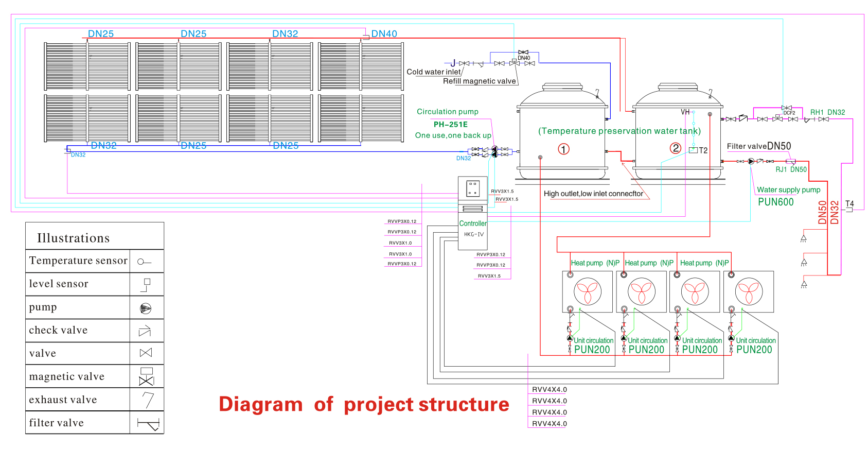Click the 'Cold water inlet' label
The width and height of the screenshot is (868, 449).
click(433, 72)
